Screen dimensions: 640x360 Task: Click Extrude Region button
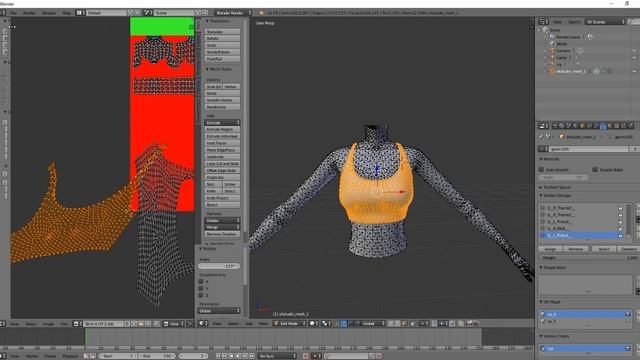click(x=222, y=129)
